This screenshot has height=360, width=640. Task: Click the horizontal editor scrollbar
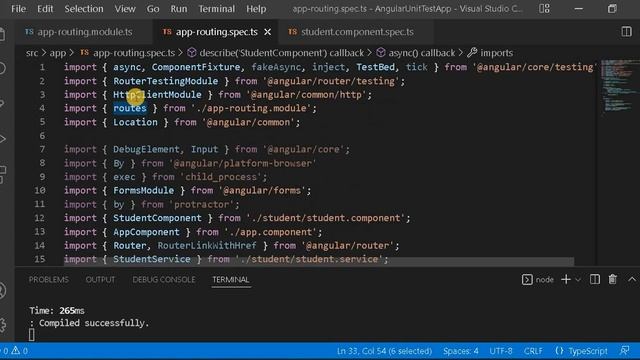pyautogui.click(x=319, y=261)
